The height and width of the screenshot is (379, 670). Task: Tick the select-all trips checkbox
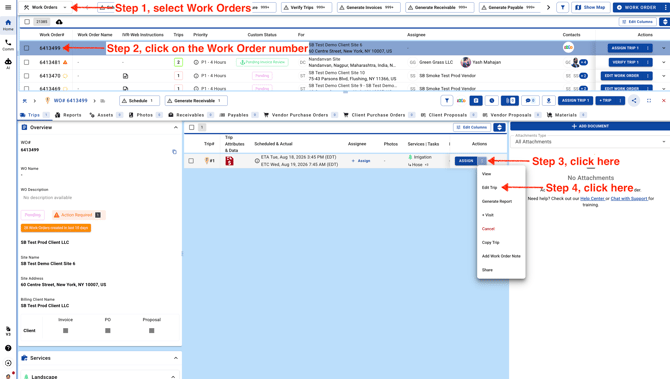tap(191, 127)
